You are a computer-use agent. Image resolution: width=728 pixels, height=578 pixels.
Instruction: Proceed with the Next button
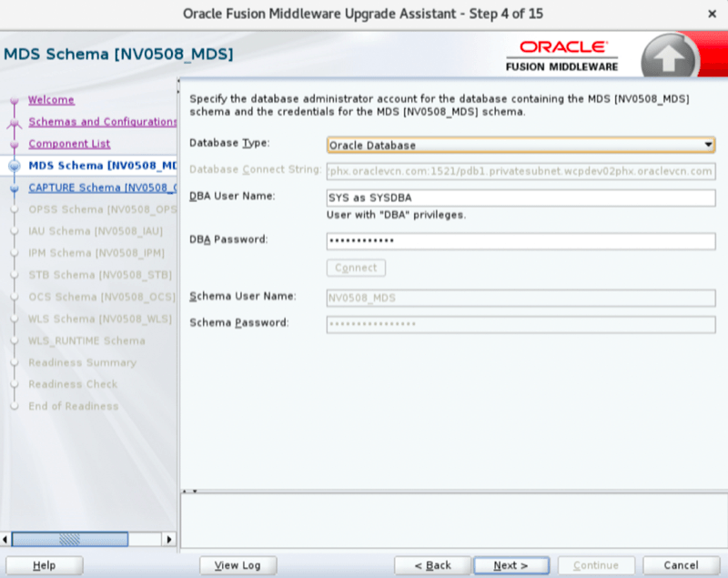click(511, 565)
